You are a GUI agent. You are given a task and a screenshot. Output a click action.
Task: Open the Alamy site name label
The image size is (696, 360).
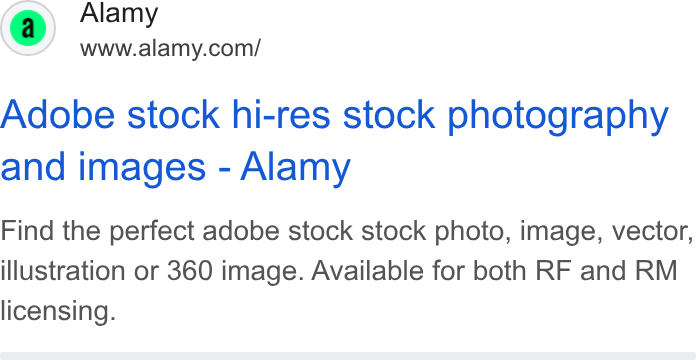[x=119, y=13]
